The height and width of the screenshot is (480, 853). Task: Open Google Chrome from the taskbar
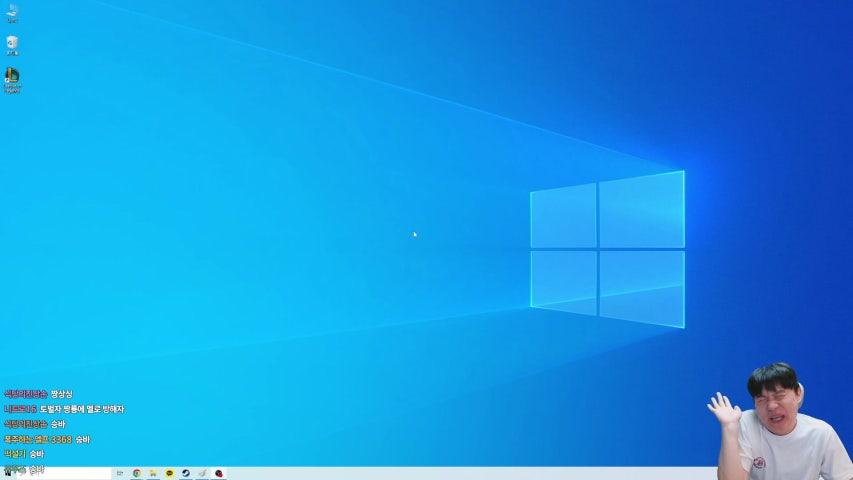pyautogui.click(x=137, y=473)
